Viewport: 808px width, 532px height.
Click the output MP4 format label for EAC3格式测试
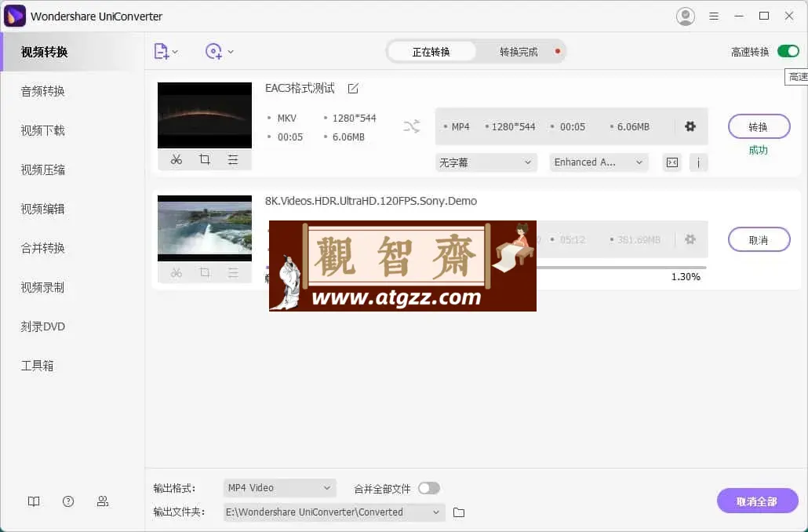tap(460, 127)
